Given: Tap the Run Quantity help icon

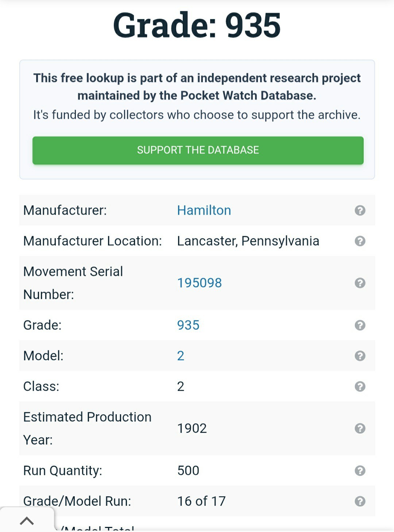Looking at the screenshot, I should tap(360, 471).
